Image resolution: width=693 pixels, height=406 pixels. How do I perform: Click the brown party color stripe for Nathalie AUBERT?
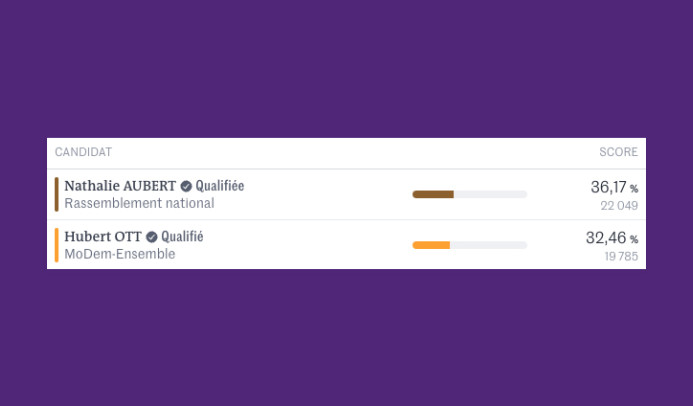[57, 194]
